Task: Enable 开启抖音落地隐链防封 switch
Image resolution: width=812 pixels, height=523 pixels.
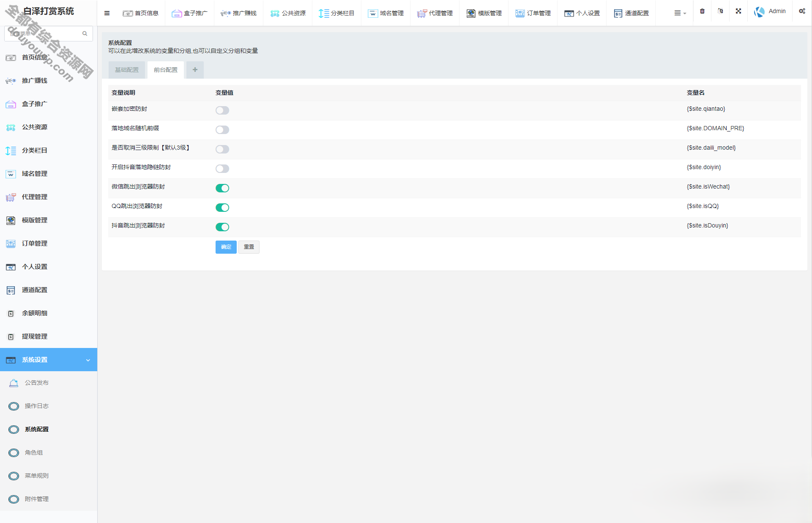Action: 222,169
